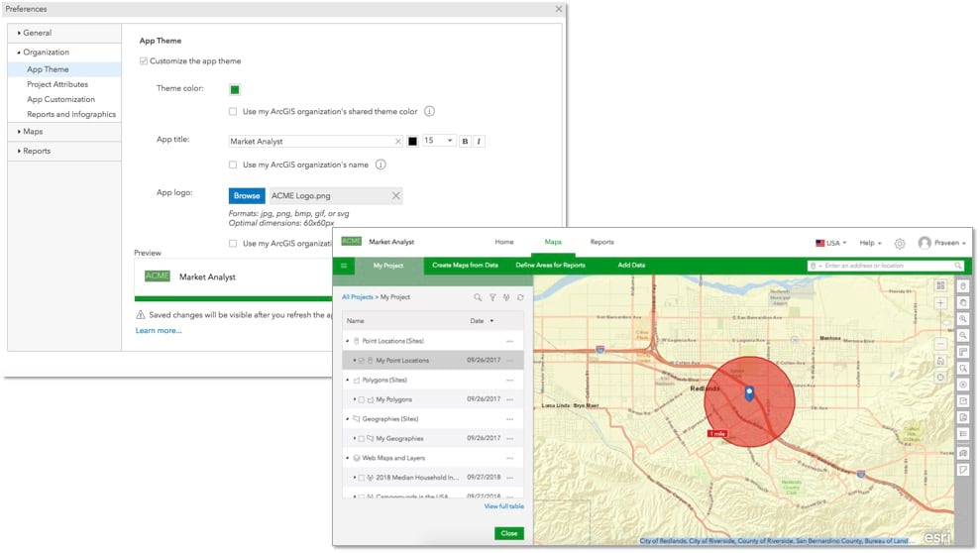Open the Help dropdown menu

coord(870,243)
